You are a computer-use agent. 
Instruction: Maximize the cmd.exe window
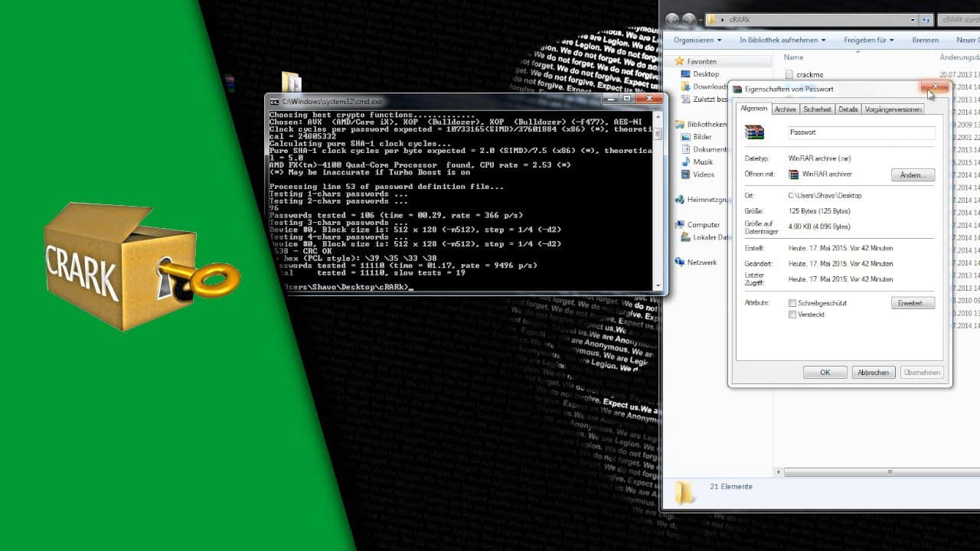coord(627,99)
